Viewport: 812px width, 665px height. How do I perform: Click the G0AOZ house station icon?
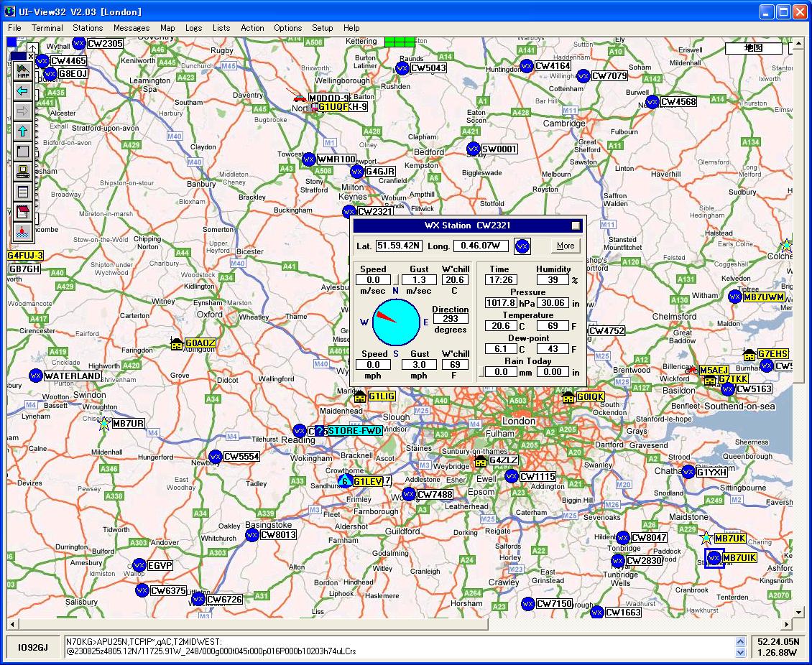coord(177,343)
